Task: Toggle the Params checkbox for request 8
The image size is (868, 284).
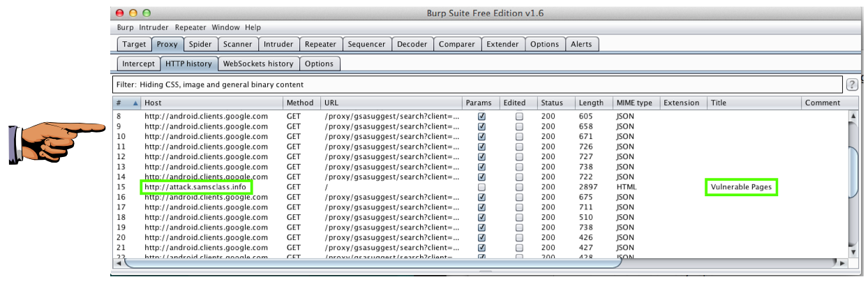Action: pyautogui.click(x=481, y=117)
